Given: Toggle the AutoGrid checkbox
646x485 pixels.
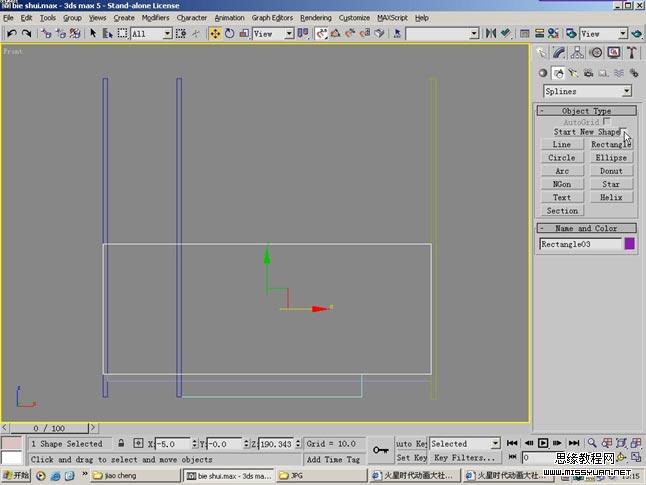Looking at the screenshot, I should click(606, 121).
